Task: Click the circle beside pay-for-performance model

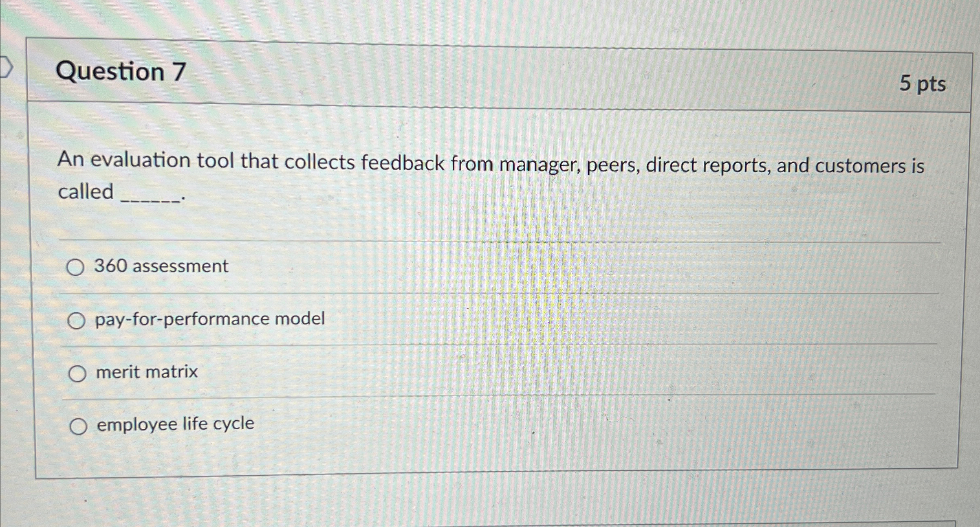Action: tap(77, 321)
